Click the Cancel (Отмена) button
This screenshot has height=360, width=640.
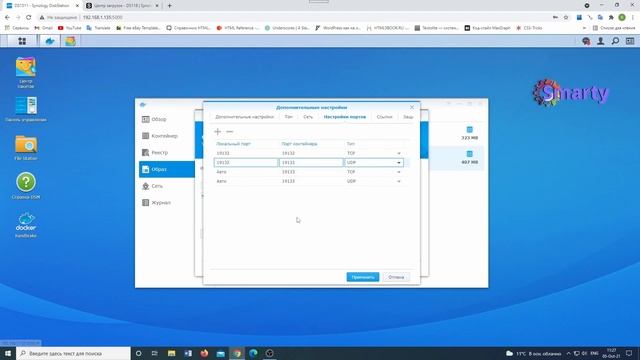click(396, 277)
